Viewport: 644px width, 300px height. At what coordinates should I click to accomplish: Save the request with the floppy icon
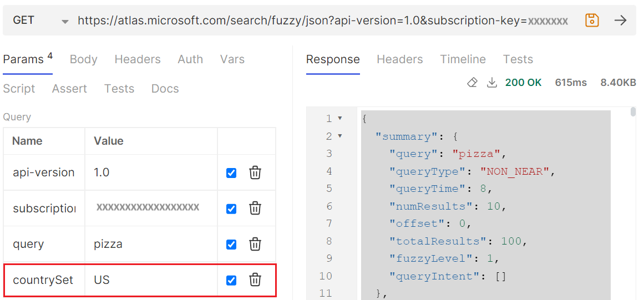coord(592,20)
